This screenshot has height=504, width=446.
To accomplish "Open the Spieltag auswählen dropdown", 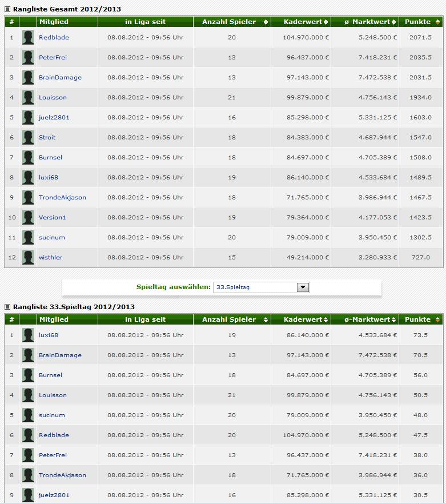I will coord(303,287).
